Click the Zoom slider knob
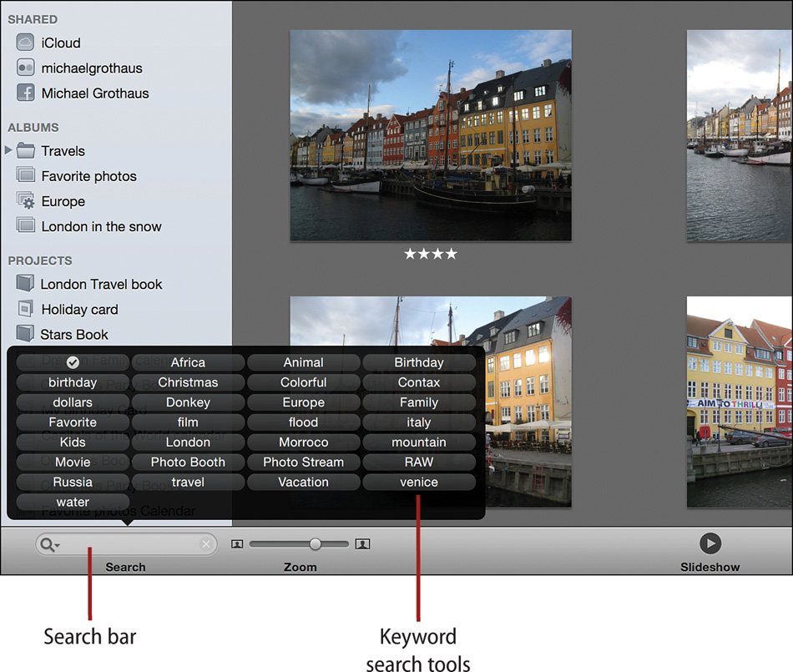 (x=315, y=544)
